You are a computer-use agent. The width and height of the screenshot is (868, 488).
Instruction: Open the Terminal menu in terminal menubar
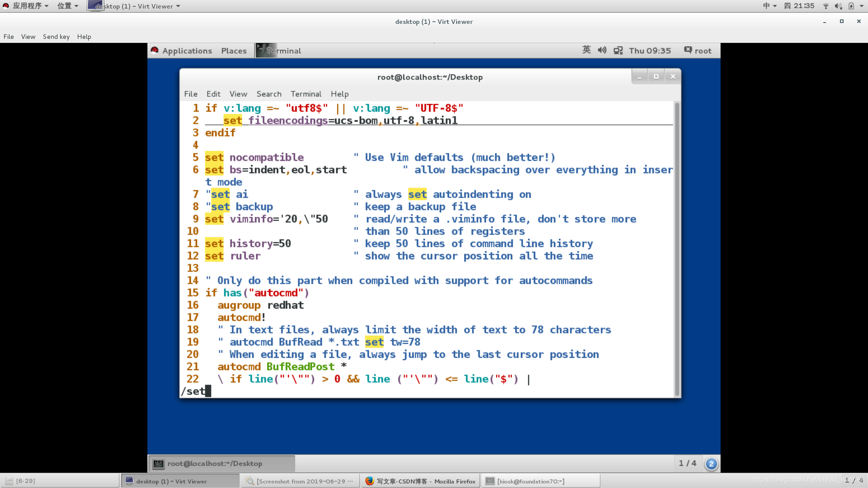(306, 94)
